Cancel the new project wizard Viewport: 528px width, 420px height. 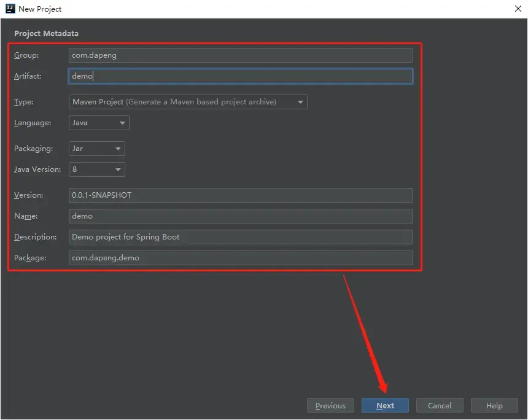tap(440, 405)
